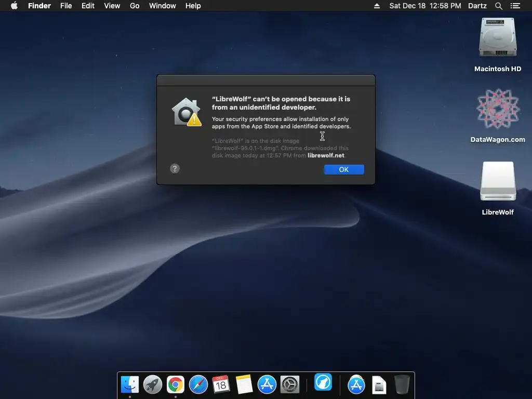Open Notification Center list icon
Viewport: 532px width, 399px height.
515,6
